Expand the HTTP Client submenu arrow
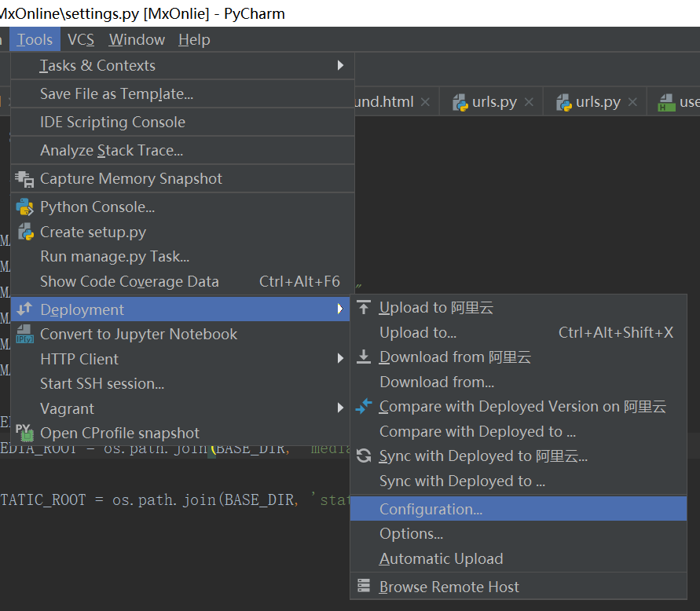 point(341,358)
